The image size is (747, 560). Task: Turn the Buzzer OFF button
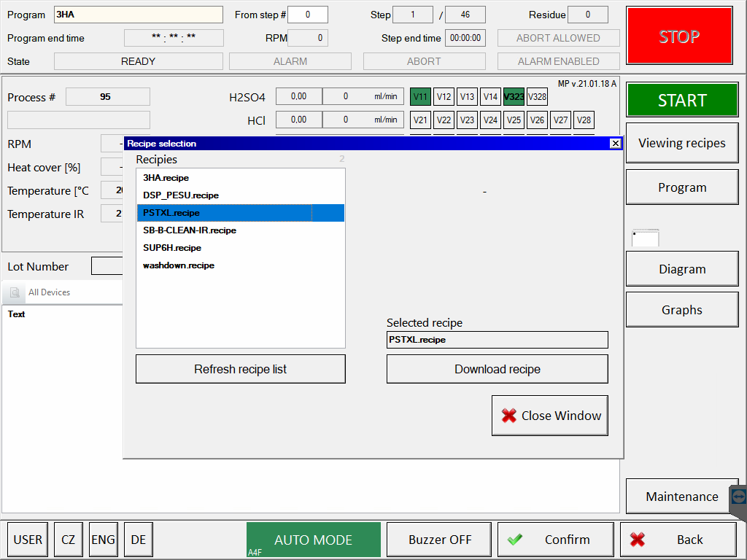439,540
